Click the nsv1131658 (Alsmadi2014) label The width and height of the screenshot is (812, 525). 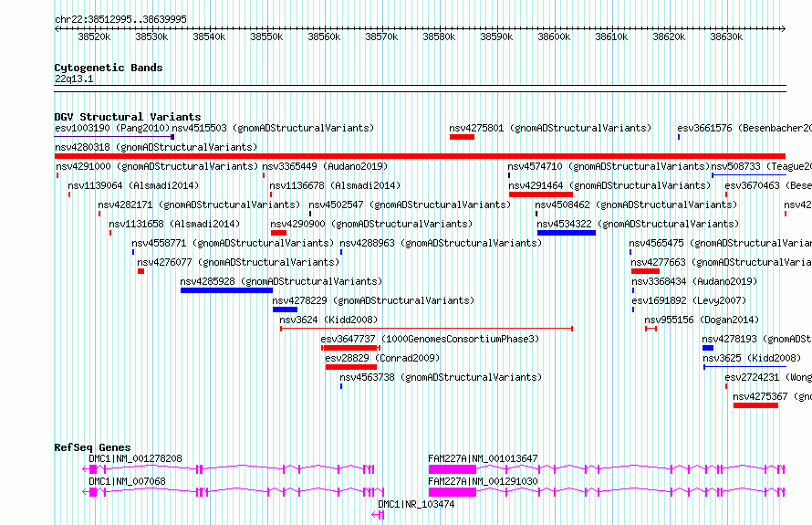pos(174,224)
